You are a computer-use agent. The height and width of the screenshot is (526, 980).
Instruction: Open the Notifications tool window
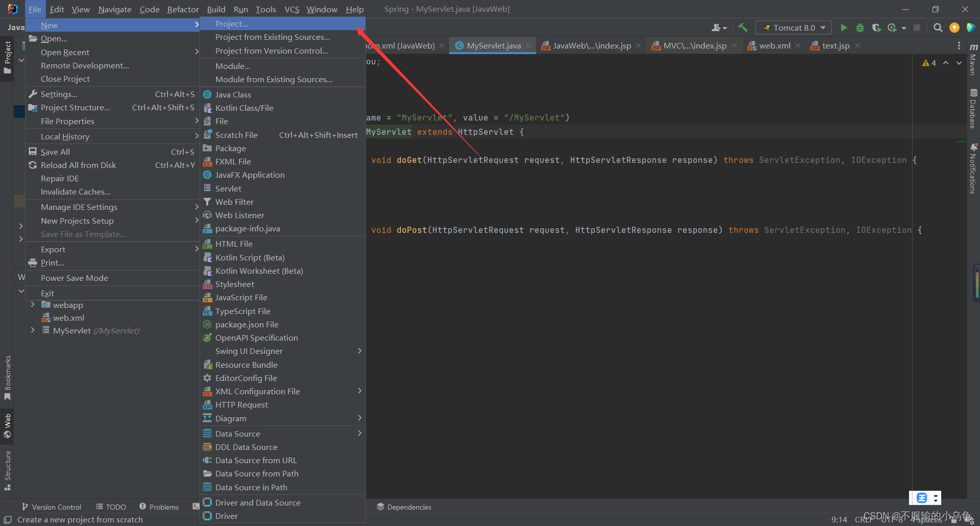[973, 169]
